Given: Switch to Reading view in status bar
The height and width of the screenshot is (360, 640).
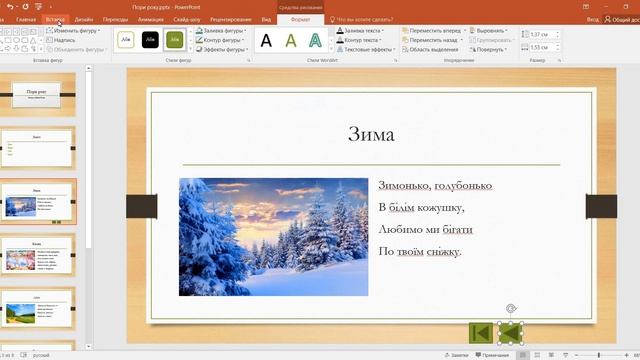Looking at the screenshot, I should pyautogui.click(x=551, y=355).
